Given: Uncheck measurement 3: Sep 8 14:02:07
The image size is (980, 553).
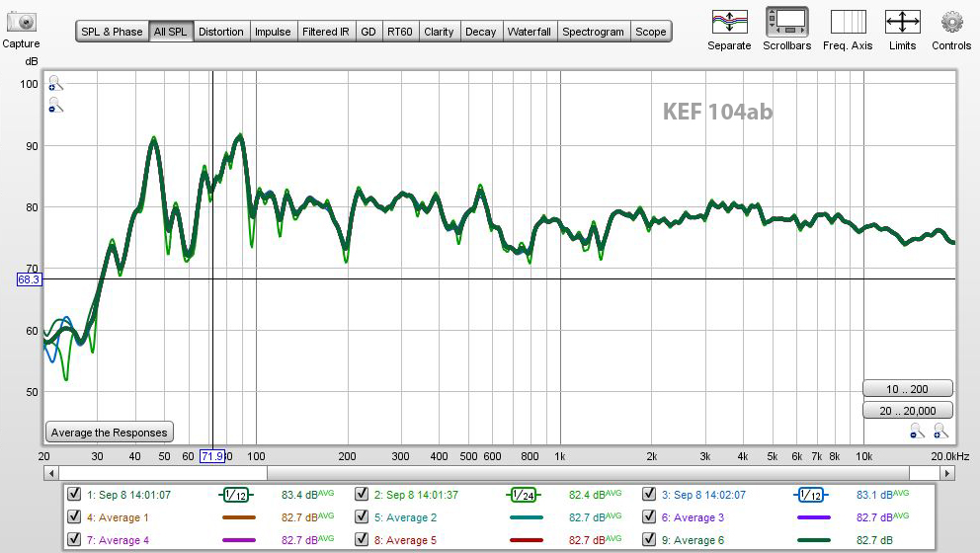Looking at the screenshot, I should coord(649,494).
